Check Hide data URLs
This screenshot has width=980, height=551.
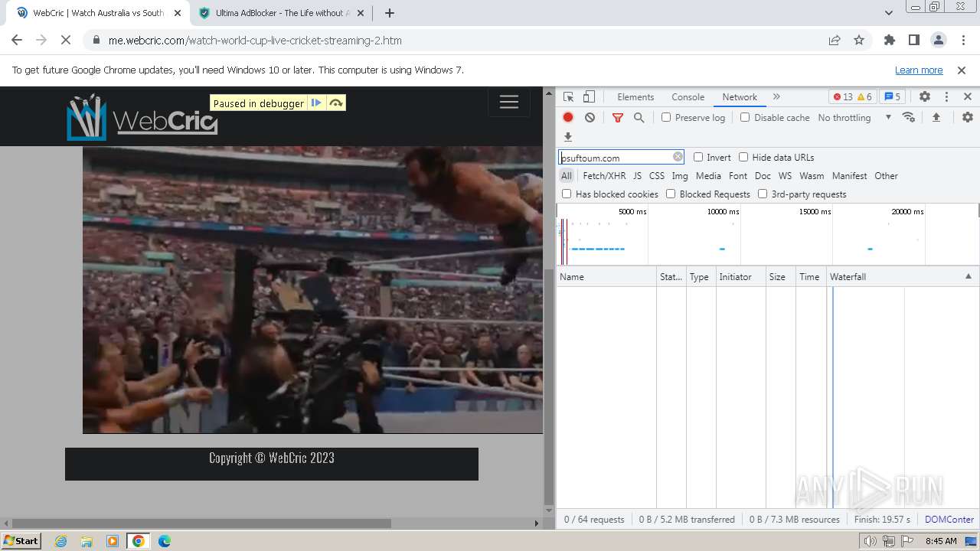tap(743, 157)
